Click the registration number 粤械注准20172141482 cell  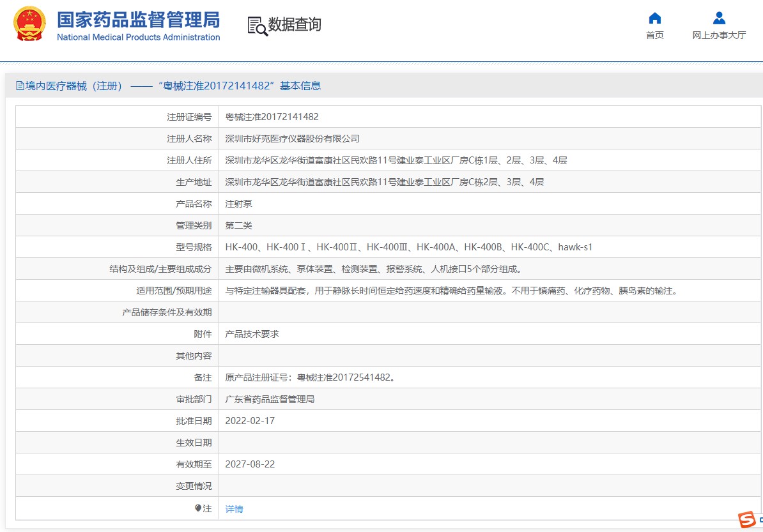click(272, 117)
